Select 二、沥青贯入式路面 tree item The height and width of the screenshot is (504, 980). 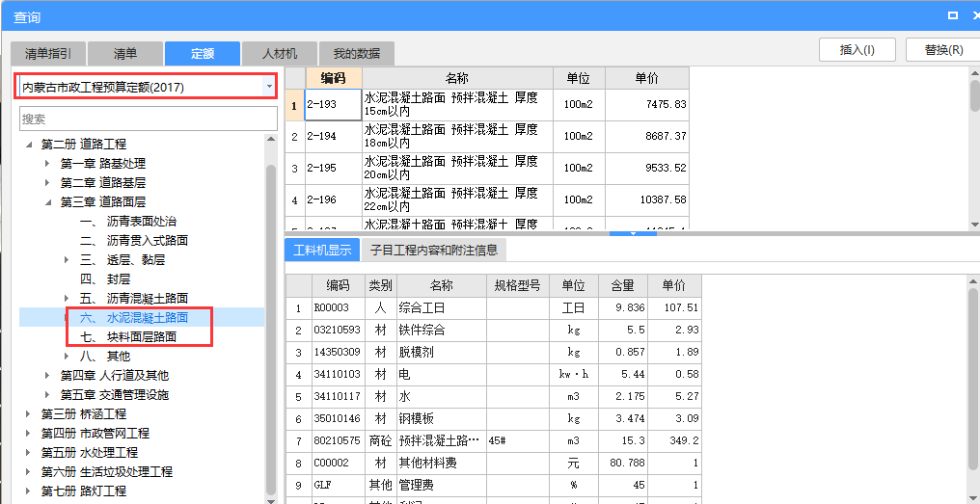click(x=134, y=241)
